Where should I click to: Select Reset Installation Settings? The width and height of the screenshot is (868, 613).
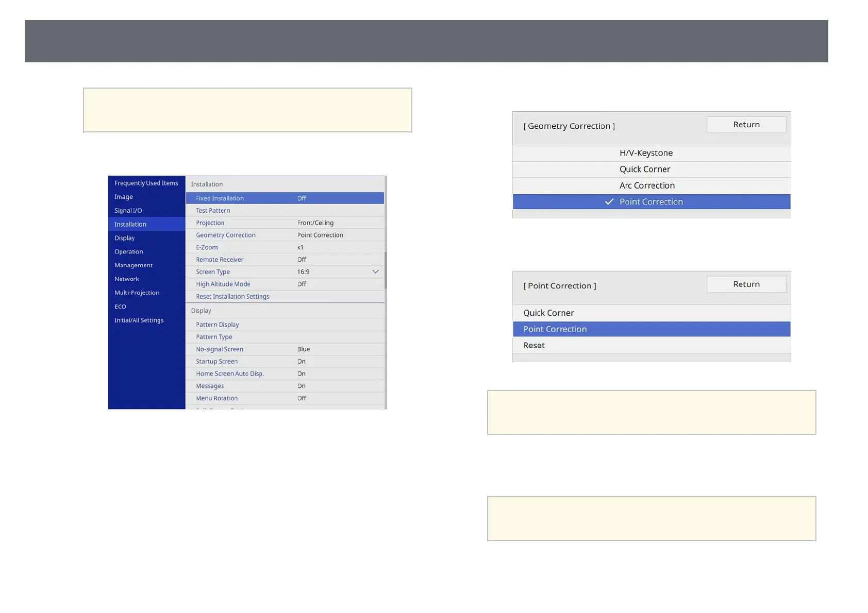tap(233, 297)
